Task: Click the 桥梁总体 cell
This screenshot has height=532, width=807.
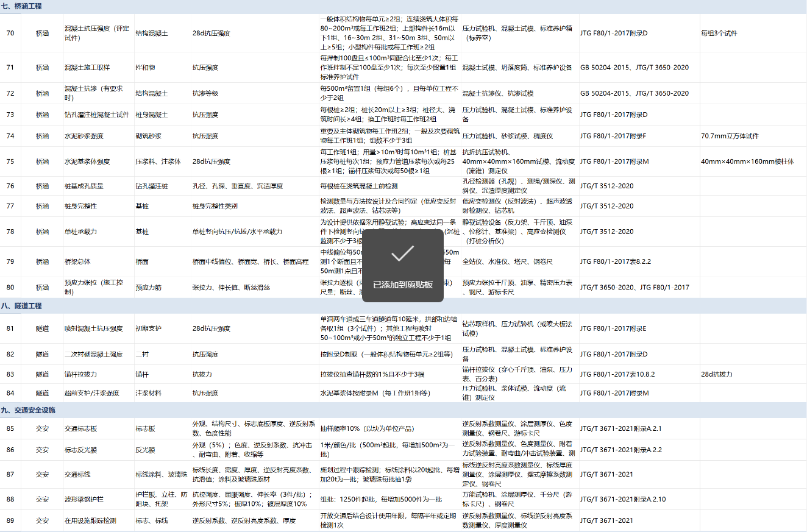Action: [77, 261]
